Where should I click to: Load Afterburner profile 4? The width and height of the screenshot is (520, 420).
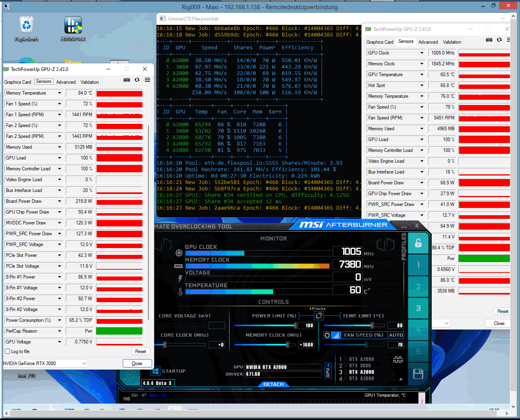coord(418,330)
